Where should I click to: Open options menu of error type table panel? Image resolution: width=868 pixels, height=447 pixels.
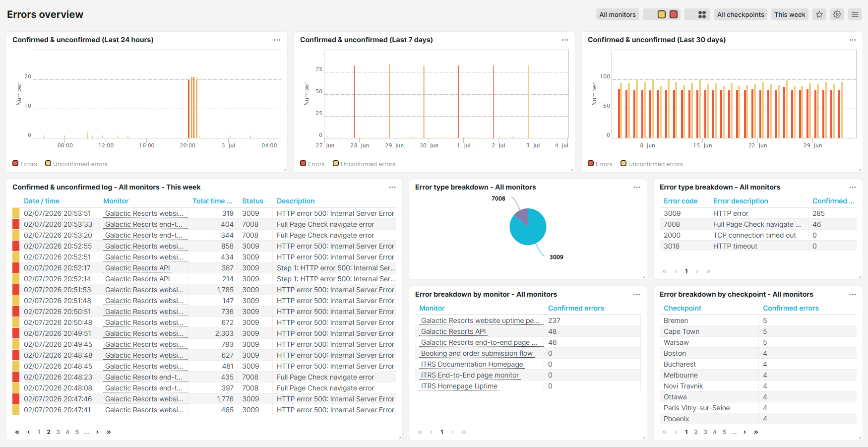click(x=853, y=187)
